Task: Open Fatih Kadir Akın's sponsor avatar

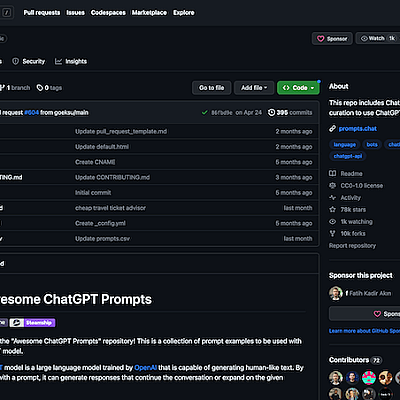Action: click(336, 293)
